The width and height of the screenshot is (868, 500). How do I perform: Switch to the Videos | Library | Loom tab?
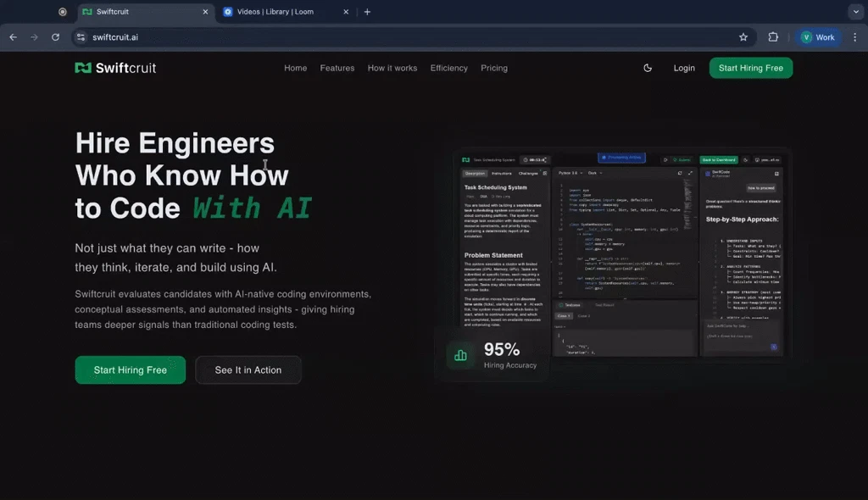pos(285,12)
